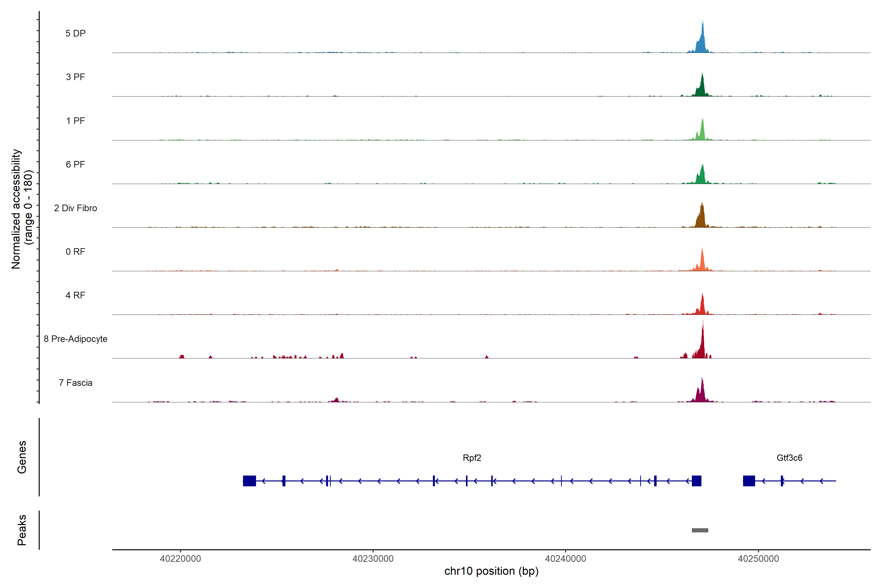Image resolution: width=882 pixels, height=588 pixels.
Task: Click the gray peak bar in Peaks track
Action: tap(700, 530)
